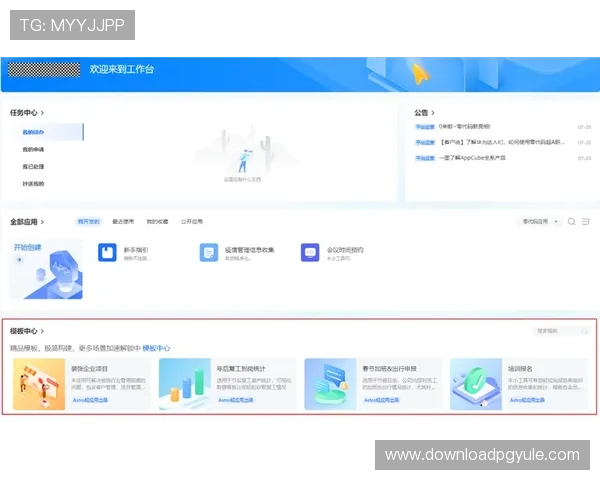
Task: Open the 春节加班&出行申报 template thumbnail
Action: 330,384
